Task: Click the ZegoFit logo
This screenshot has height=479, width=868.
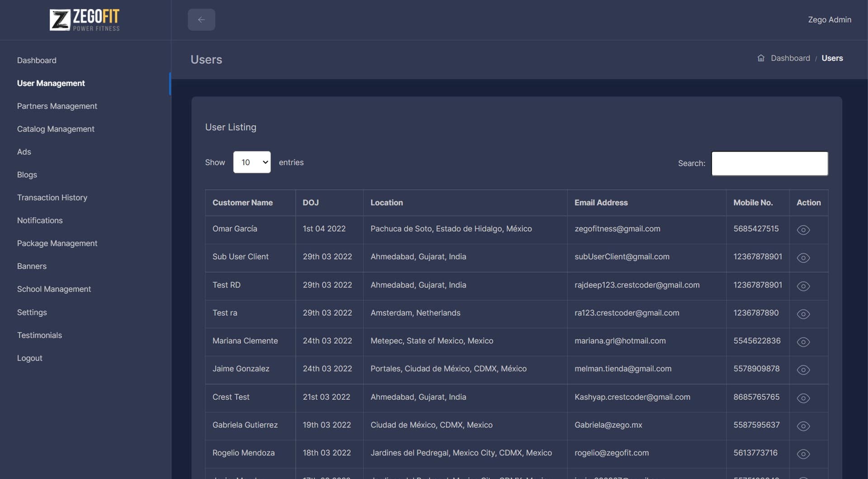Action: (x=85, y=20)
